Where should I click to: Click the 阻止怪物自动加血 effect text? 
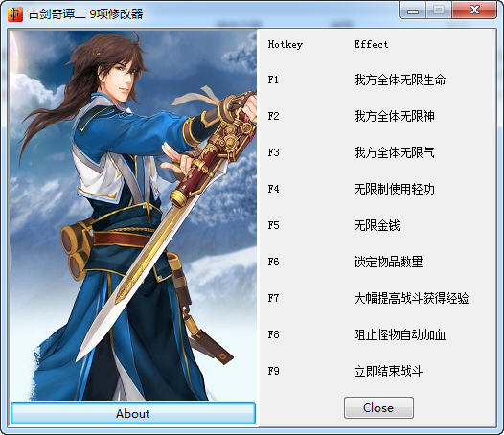coord(400,334)
